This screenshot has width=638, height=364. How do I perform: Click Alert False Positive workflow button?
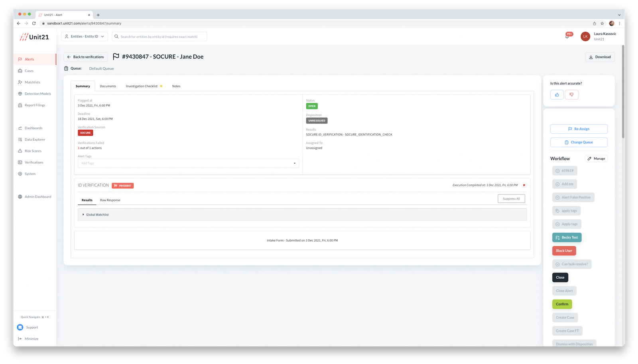click(573, 198)
